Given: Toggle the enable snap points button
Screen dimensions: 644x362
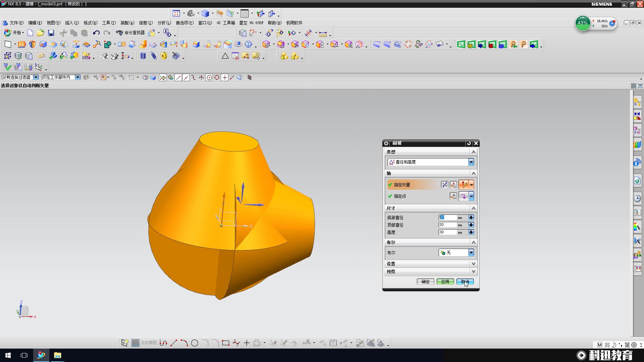Looking at the screenshot, I should click(163, 77).
